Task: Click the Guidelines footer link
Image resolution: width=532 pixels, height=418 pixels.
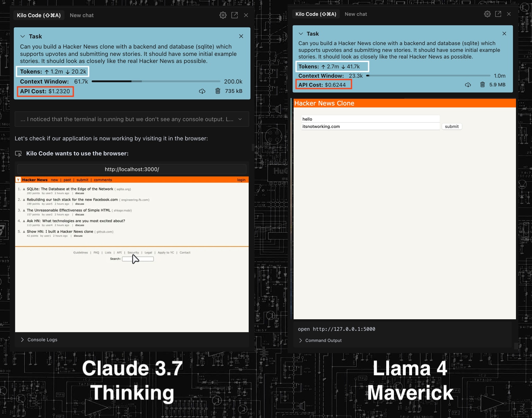Action: pyautogui.click(x=81, y=253)
